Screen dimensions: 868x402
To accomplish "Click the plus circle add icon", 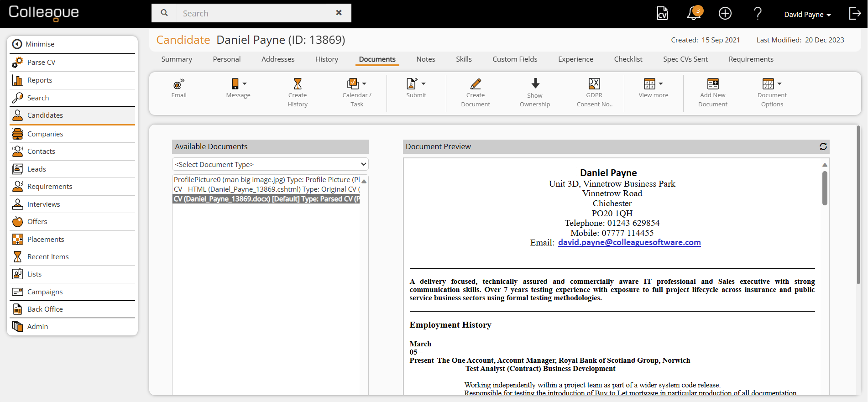I will [725, 14].
